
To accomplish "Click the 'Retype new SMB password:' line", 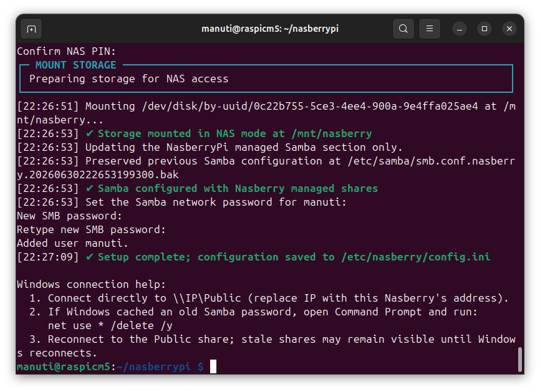I will (91, 229).
